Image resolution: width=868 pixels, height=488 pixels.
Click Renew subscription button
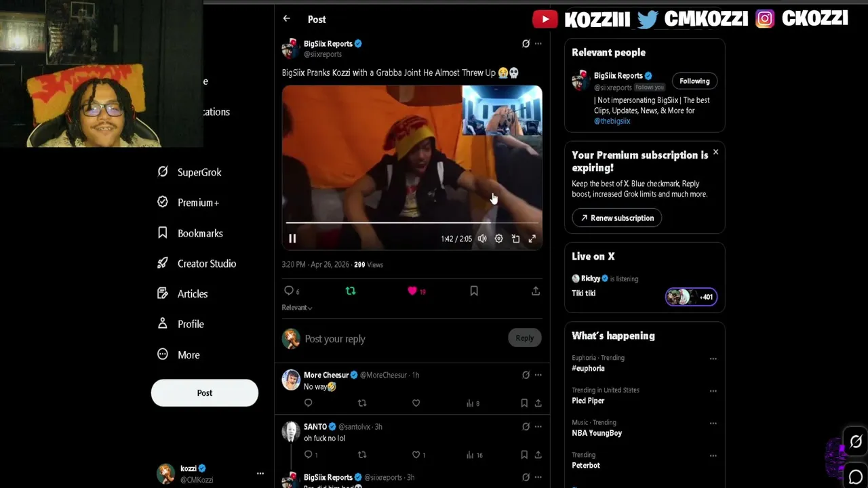coord(617,218)
